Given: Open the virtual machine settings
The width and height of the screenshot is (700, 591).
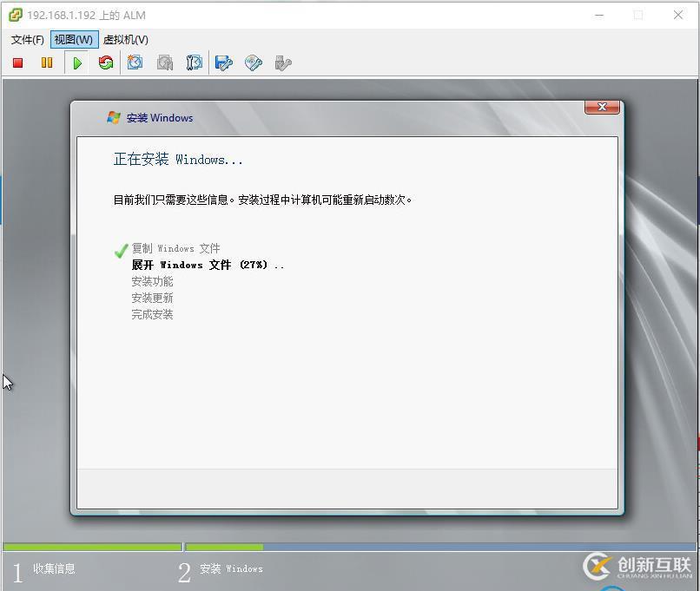Looking at the screenshot, I should click(223, 62).
